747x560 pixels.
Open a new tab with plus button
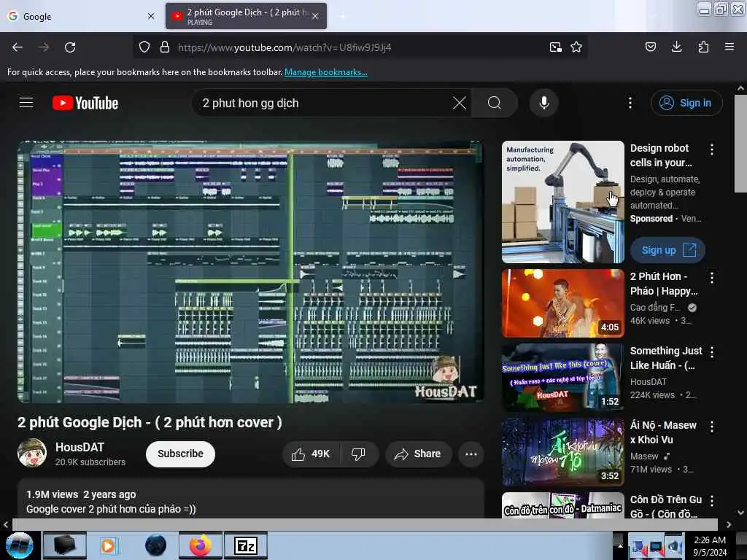pos(342,16)
